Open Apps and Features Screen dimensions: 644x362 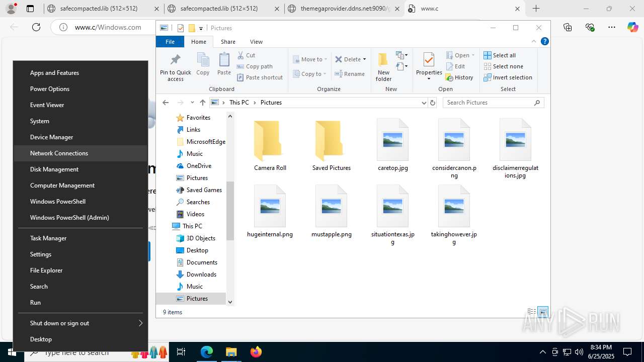(80, 73)
